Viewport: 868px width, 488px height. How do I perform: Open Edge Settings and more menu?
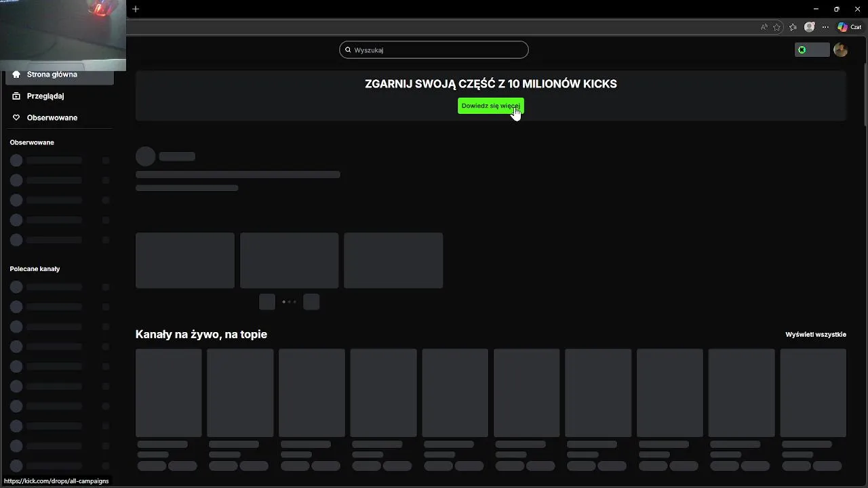825,27
